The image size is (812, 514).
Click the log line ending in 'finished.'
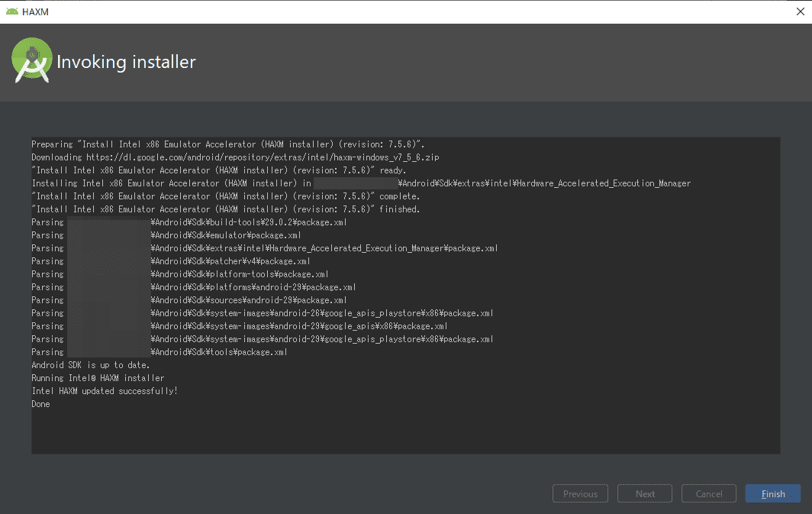226,209
